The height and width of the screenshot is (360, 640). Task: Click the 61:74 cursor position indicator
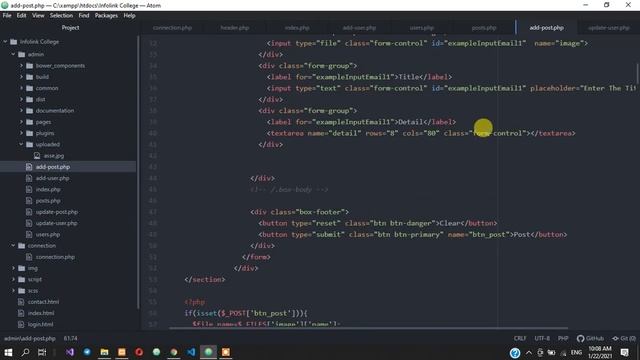70,338
